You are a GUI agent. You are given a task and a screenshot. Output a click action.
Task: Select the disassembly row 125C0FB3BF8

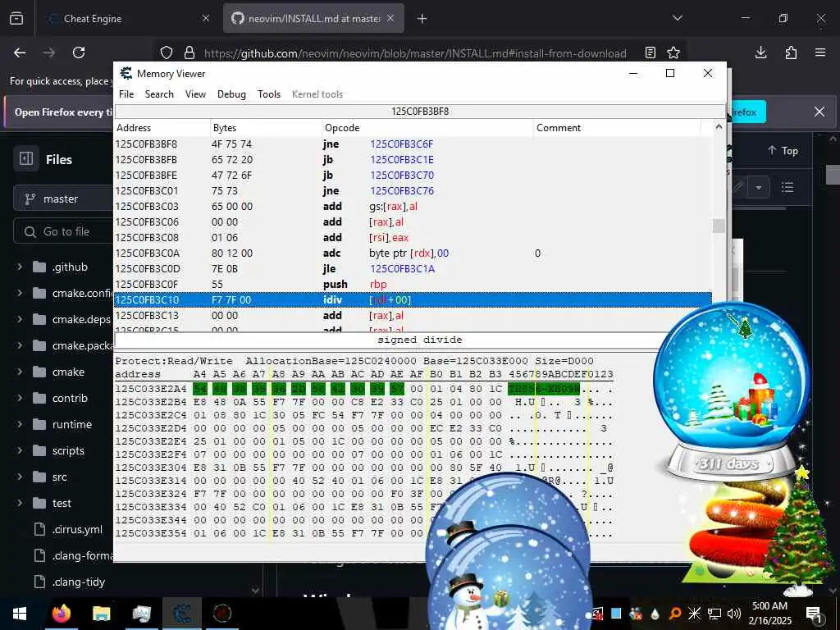pos(413,144)
